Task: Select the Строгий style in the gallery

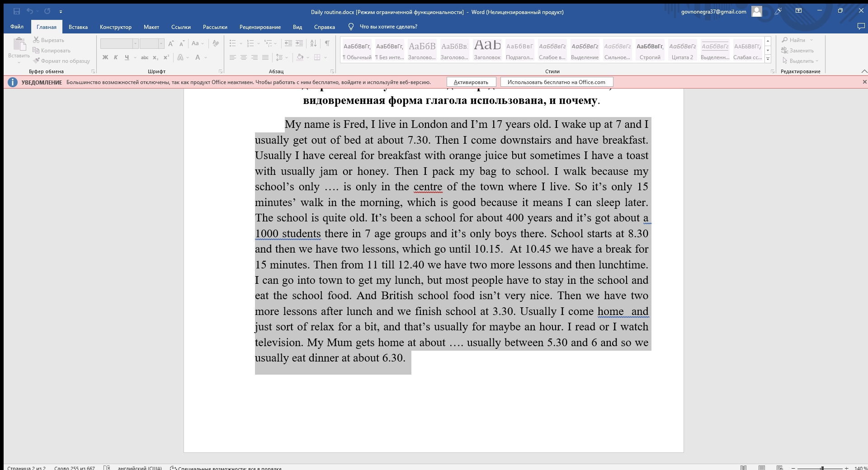Action: tap(650, 51)
